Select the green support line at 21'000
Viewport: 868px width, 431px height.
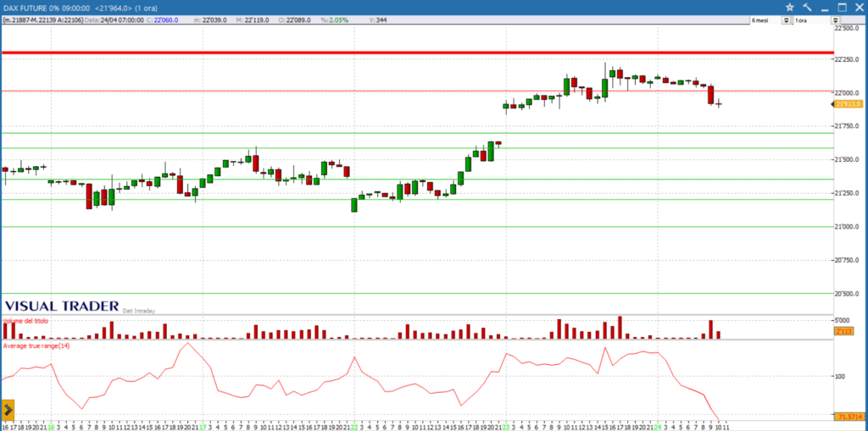(418, 227)
